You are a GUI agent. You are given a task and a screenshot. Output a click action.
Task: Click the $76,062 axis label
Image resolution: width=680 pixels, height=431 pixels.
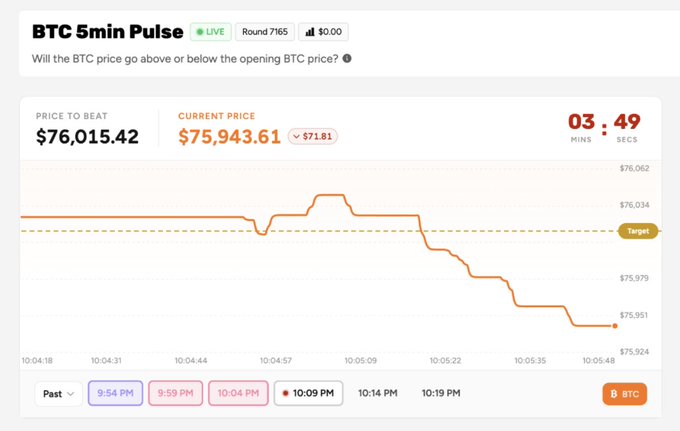pyautogui.click(x=634, y=168)
